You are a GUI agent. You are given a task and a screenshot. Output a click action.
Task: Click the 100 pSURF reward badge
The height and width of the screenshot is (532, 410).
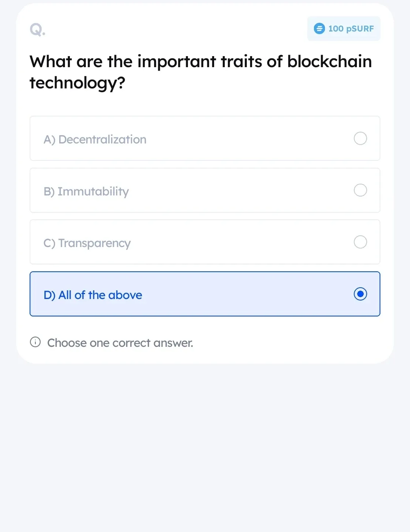pyautogui.click(x=344, y=28)
